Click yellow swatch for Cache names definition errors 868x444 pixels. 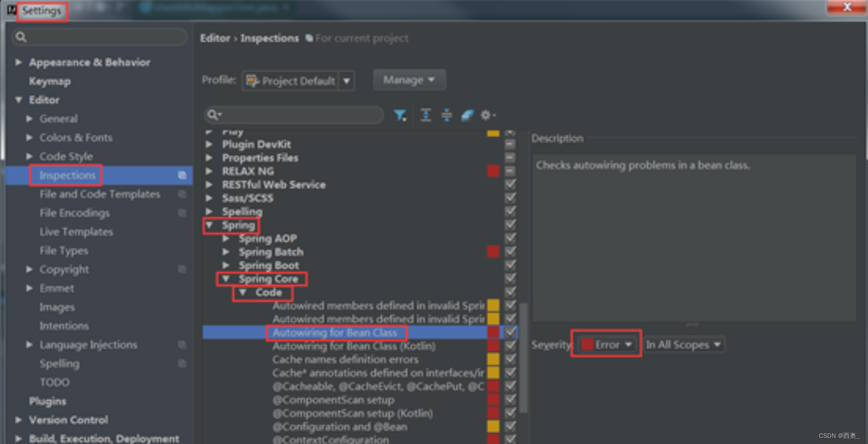(493, 359)
